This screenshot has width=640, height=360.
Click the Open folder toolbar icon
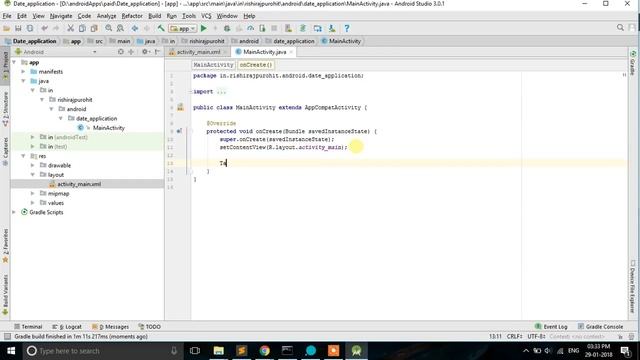pos(7,28)
